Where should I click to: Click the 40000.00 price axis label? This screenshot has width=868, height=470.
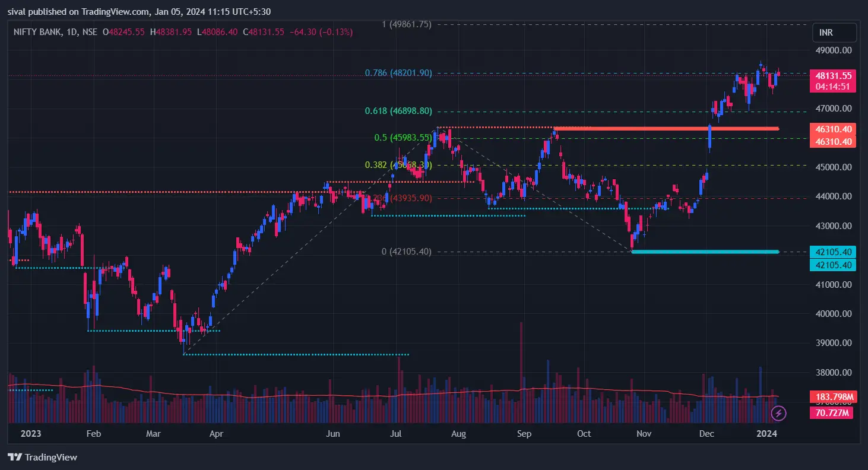tap(834, 314)
